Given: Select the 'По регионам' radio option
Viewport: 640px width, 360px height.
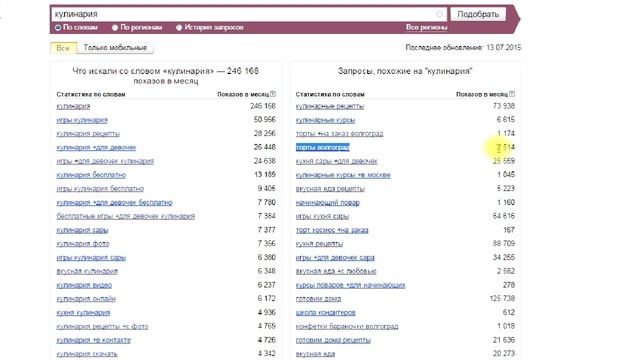Looking at the screenshot, I should (115, 28).
